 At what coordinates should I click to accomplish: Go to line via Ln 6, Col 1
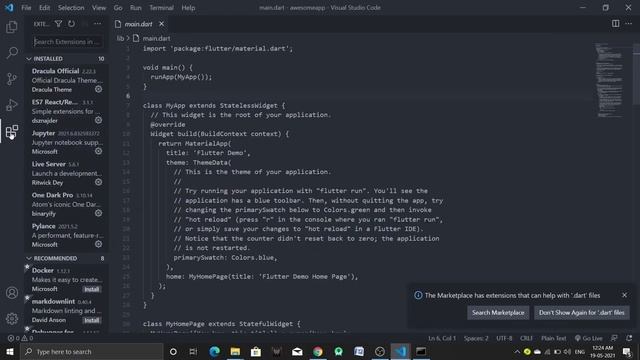click(442, 338)
